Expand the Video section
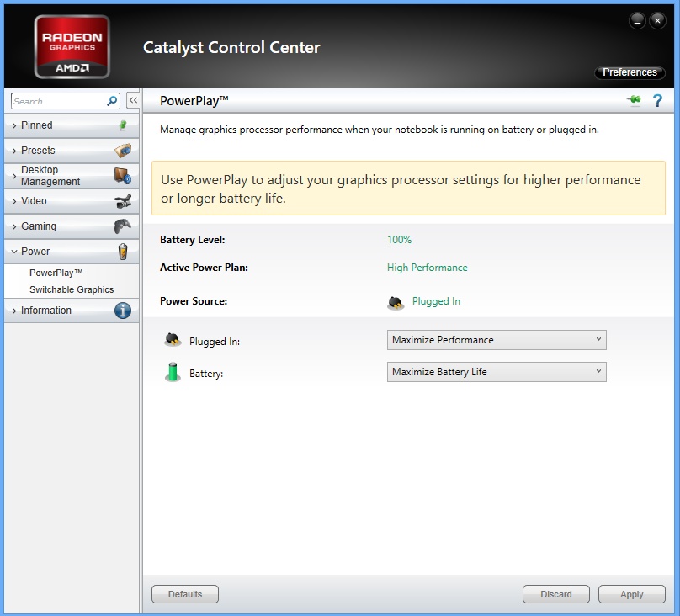Screen dimensions: 680x616 coord(72,201)
